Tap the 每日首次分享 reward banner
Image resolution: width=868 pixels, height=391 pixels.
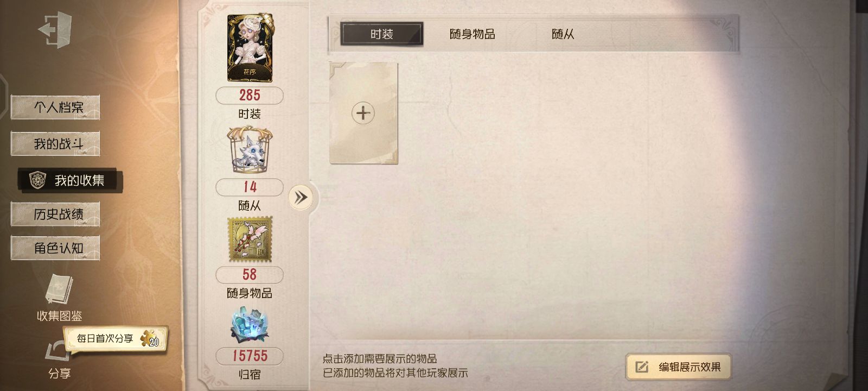pos(115,339)
